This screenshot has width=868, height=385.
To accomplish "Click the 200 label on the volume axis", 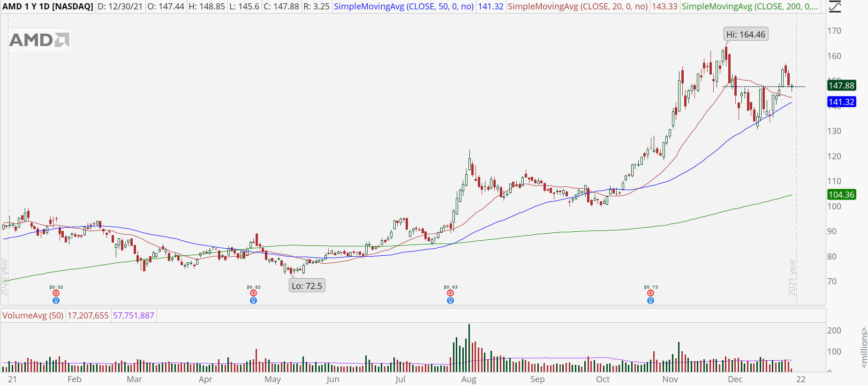I will [834, 331].
